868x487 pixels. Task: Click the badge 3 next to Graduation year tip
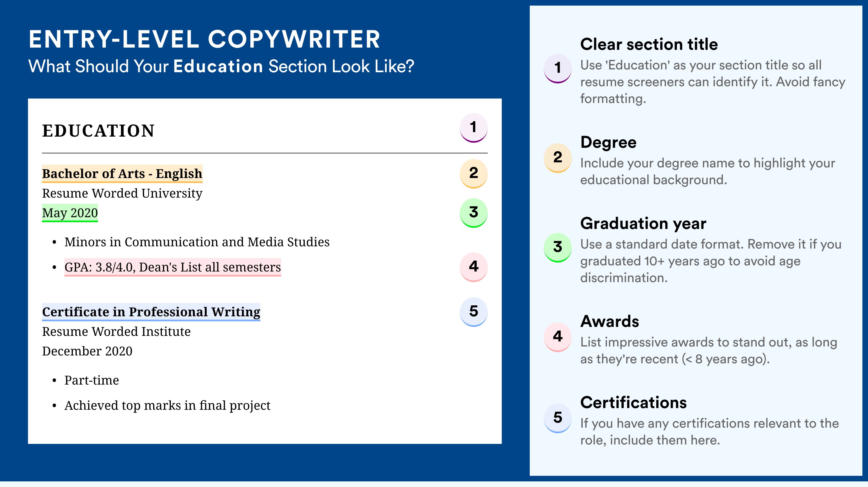click(557, 247)
